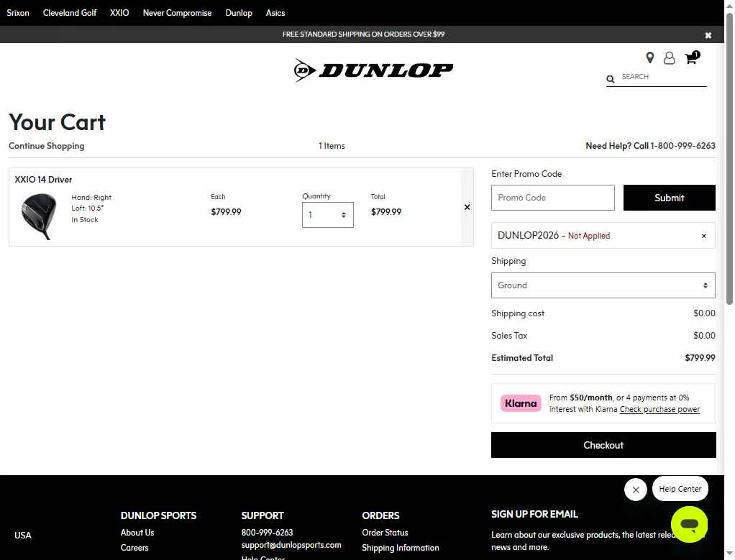Remove the DUNLOP2026 promo code
This screenshot has width=735, height=560.
pyautogui.click(x=703, y=237)
